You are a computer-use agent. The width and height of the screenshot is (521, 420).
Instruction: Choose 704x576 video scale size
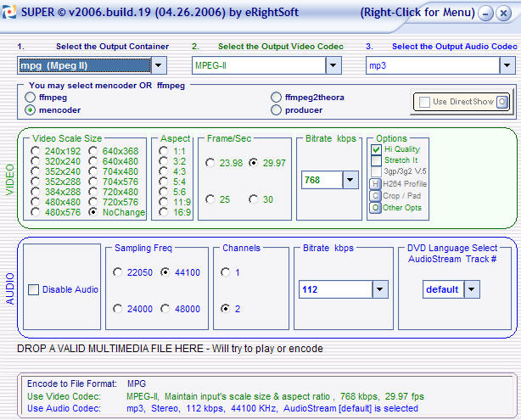93,182
